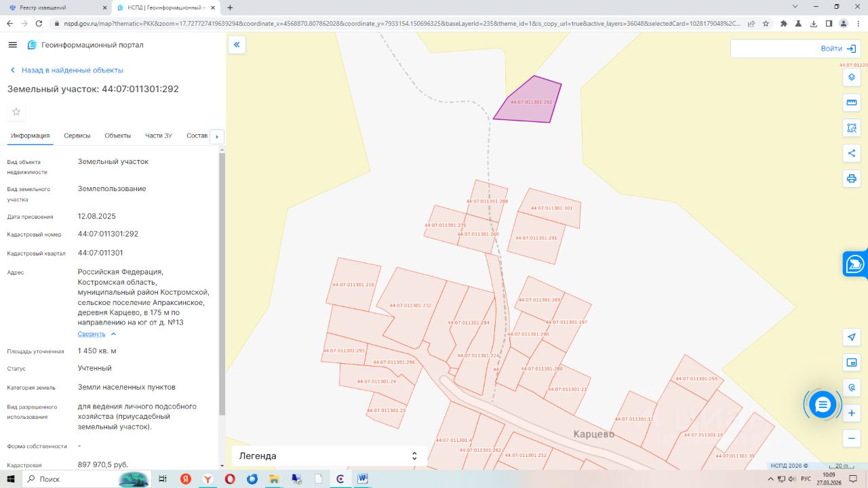Open the Chrome three-dot menu
Screen dimensions: 868x488
[859, 23]
